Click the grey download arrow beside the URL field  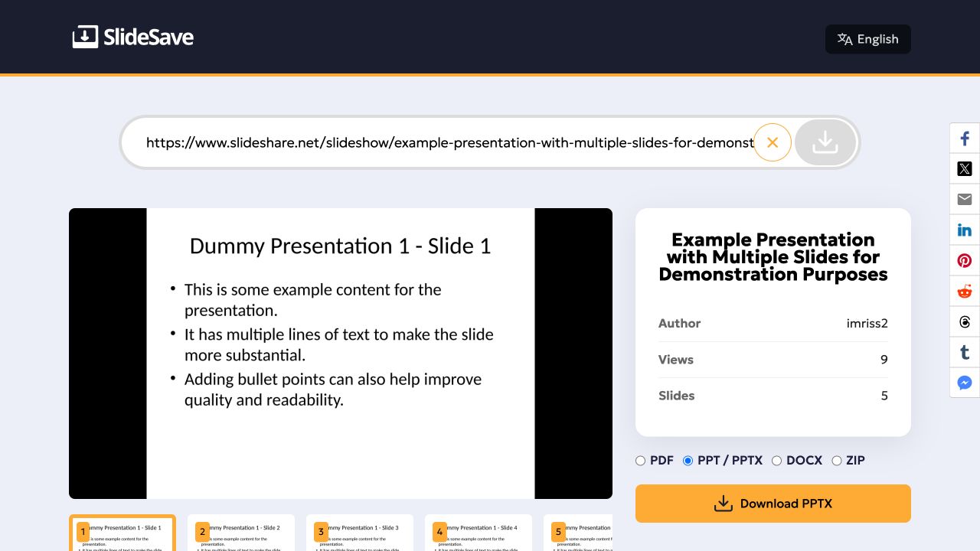coord(825,142)
